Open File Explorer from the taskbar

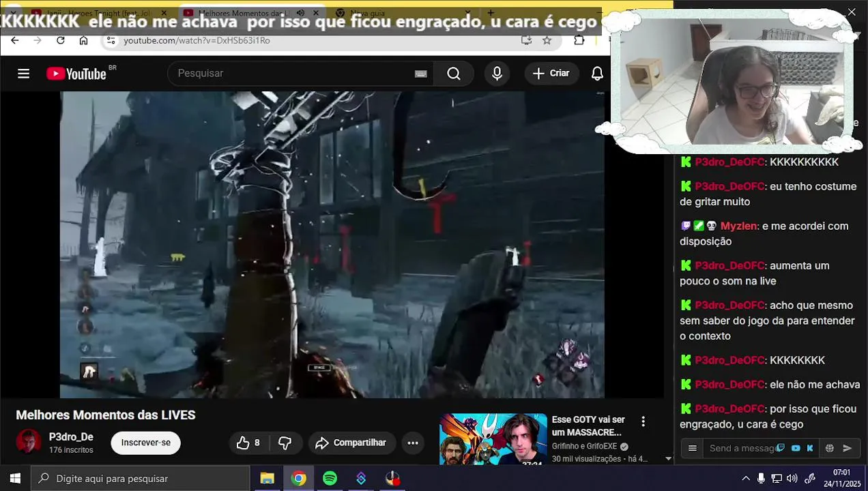pos(267,479)
